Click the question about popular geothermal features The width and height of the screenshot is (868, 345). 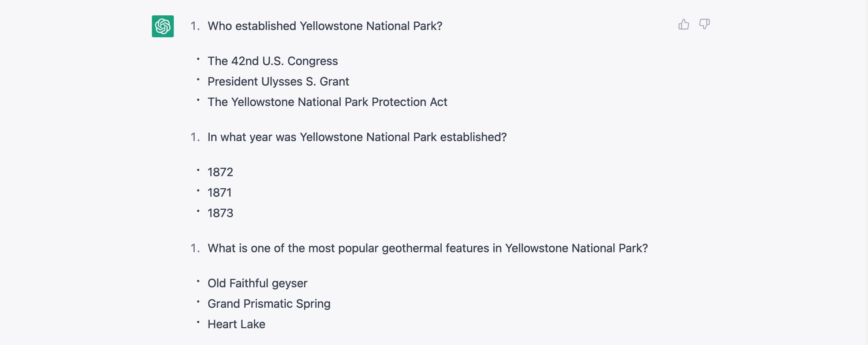click(427, 248)
